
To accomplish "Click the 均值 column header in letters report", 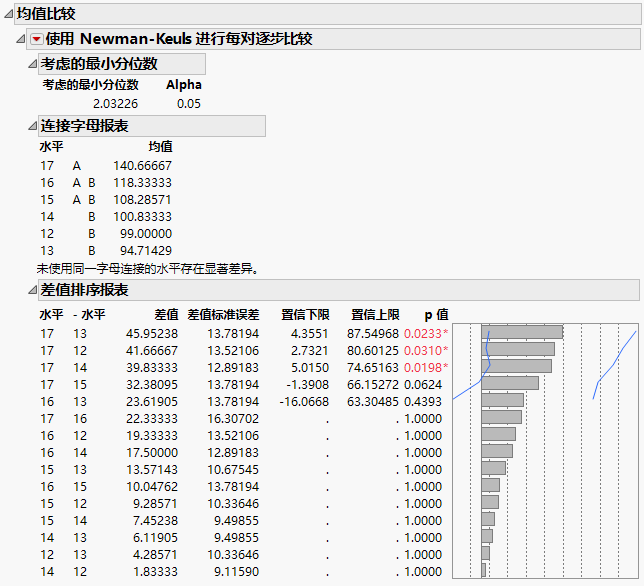I will click(x=160, y=146).
